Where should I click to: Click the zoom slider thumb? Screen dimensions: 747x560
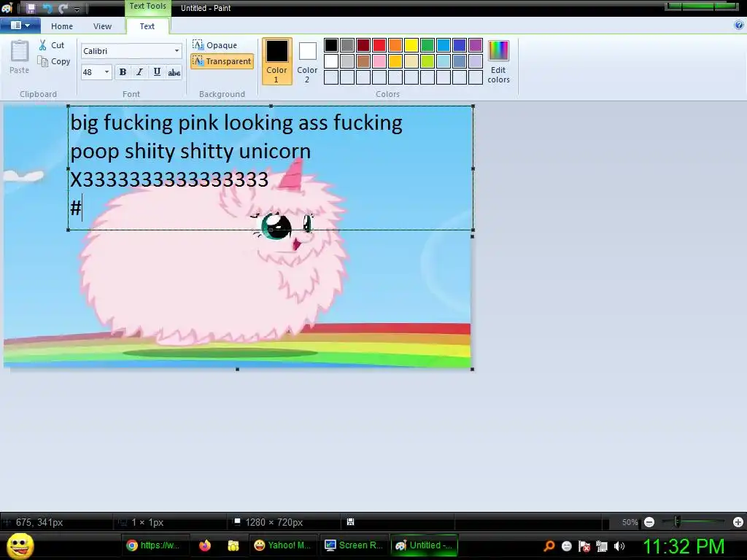tap(677, 522)
